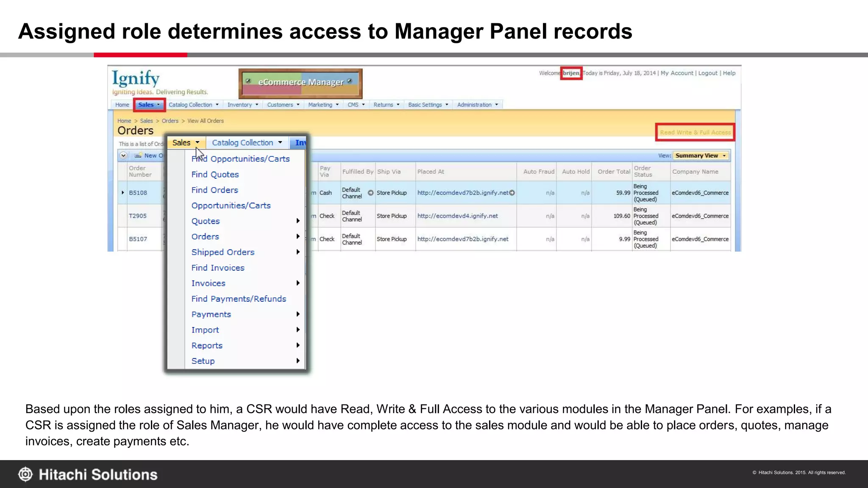Click the Hitachi Solutions logo icon
Viewport: 868px width, 488px height.
(25, 474)
